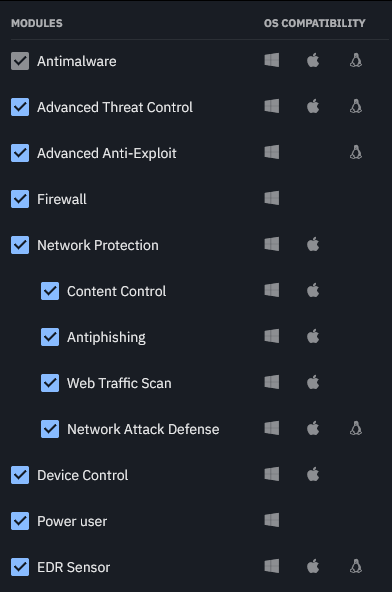Image resolution: width=392 pixels, height=592 pixels.
Task: Click the Windows icon for Power user
Action: point(272,520)
